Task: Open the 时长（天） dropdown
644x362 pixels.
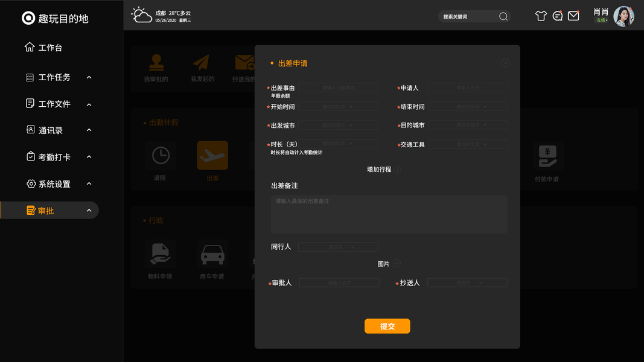Action: [338, 144]
